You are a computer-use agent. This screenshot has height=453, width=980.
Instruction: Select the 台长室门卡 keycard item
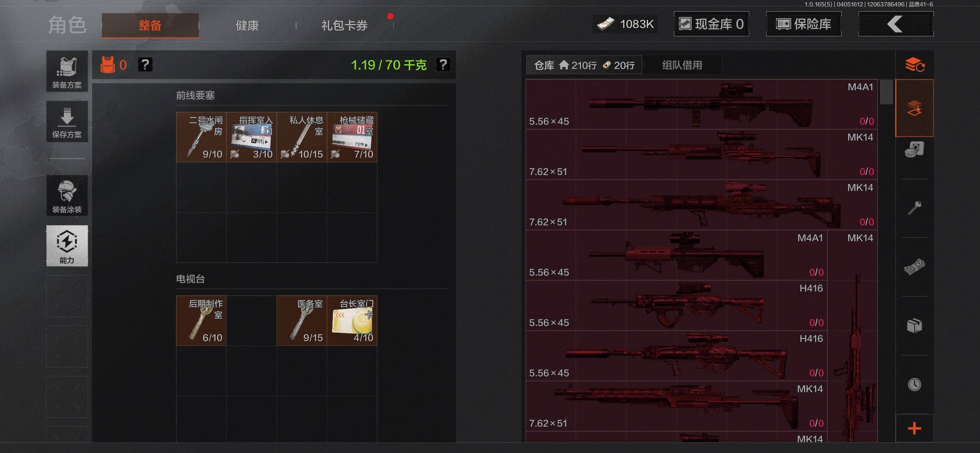tap(352, 321)
